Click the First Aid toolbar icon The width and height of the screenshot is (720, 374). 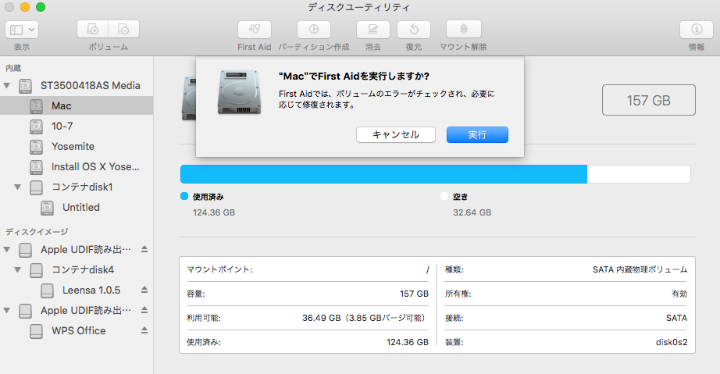[254, 29]
